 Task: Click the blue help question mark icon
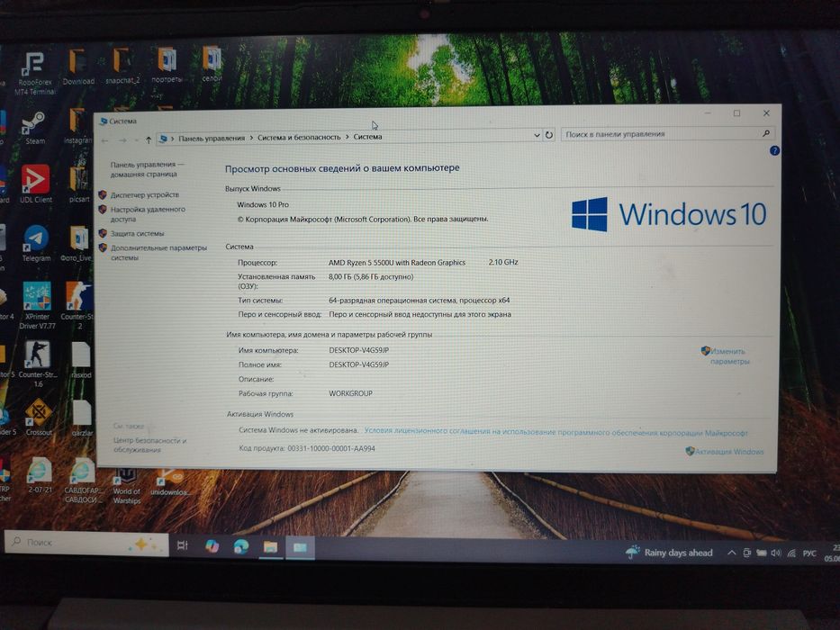(774, 150)
